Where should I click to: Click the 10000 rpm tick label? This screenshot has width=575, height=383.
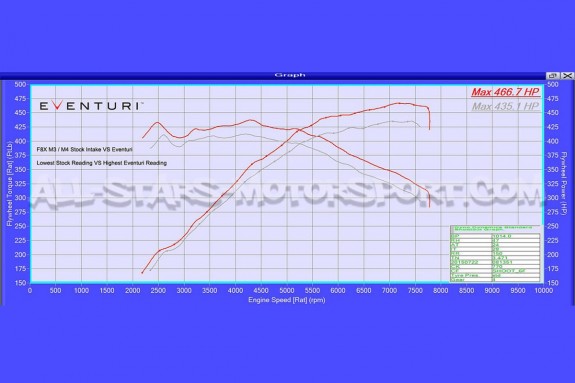pyautogui.click(x=543, y=291)
